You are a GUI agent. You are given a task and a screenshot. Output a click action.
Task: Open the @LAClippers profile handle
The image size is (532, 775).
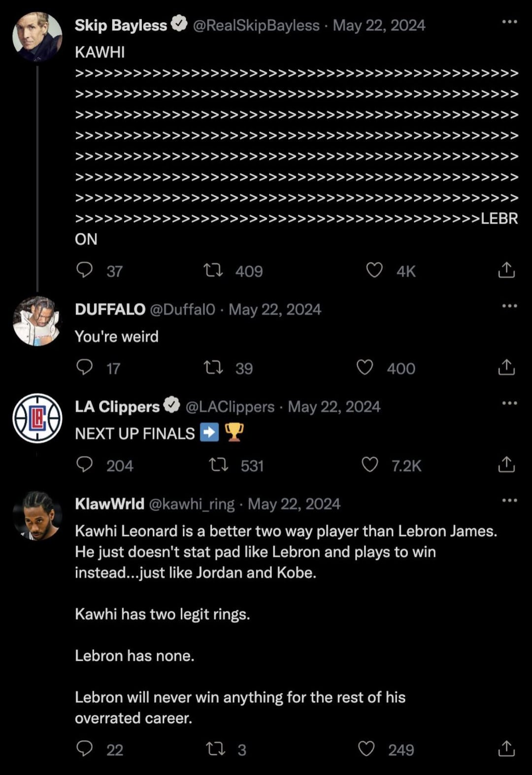coord(230,407)
